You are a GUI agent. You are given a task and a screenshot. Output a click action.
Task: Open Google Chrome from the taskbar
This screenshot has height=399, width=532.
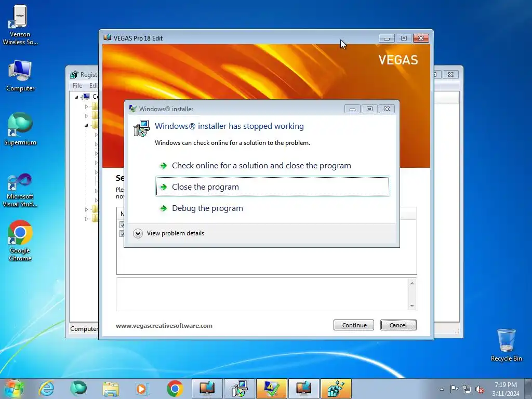pos(175,389)
